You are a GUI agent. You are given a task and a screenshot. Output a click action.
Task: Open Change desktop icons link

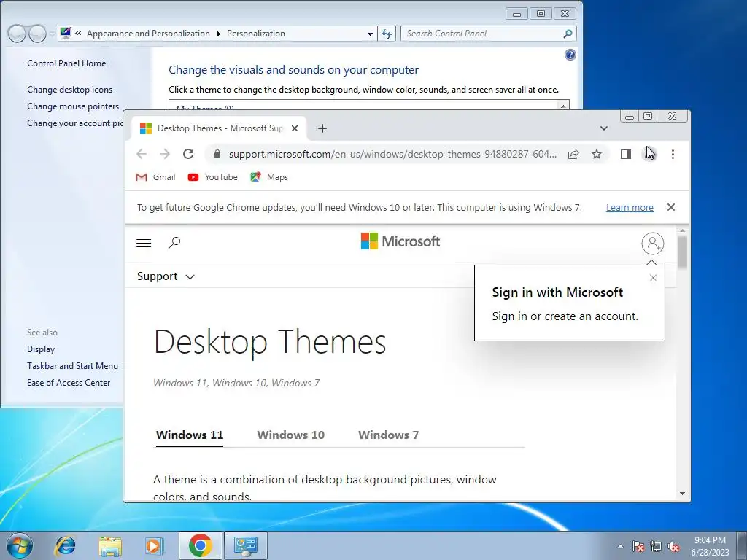69,90
